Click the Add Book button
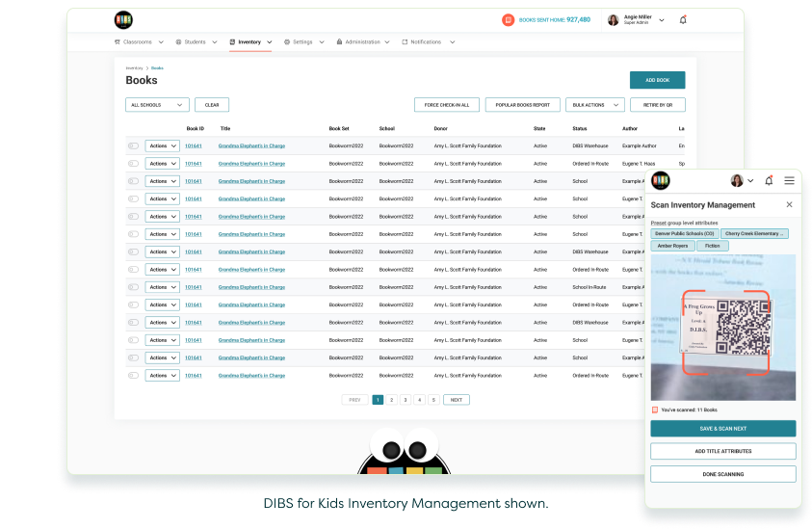The height and width of the screenshot is (529, 812). point(657,80)
